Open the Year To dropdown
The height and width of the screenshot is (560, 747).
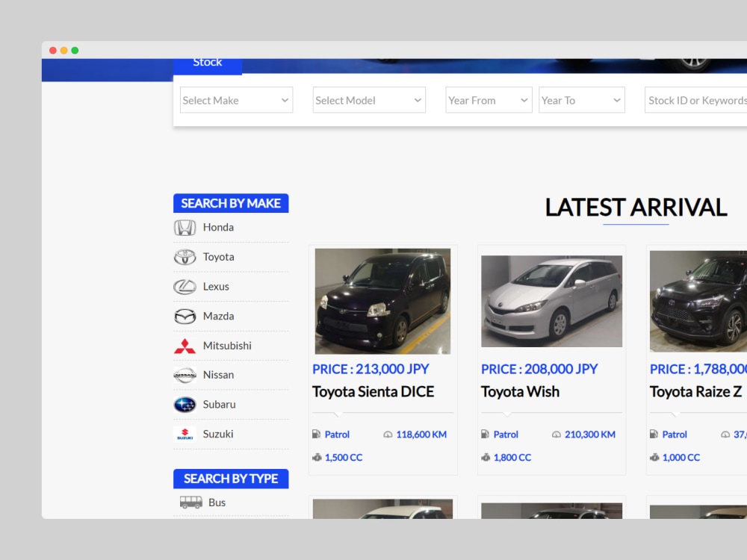[582, 100]
